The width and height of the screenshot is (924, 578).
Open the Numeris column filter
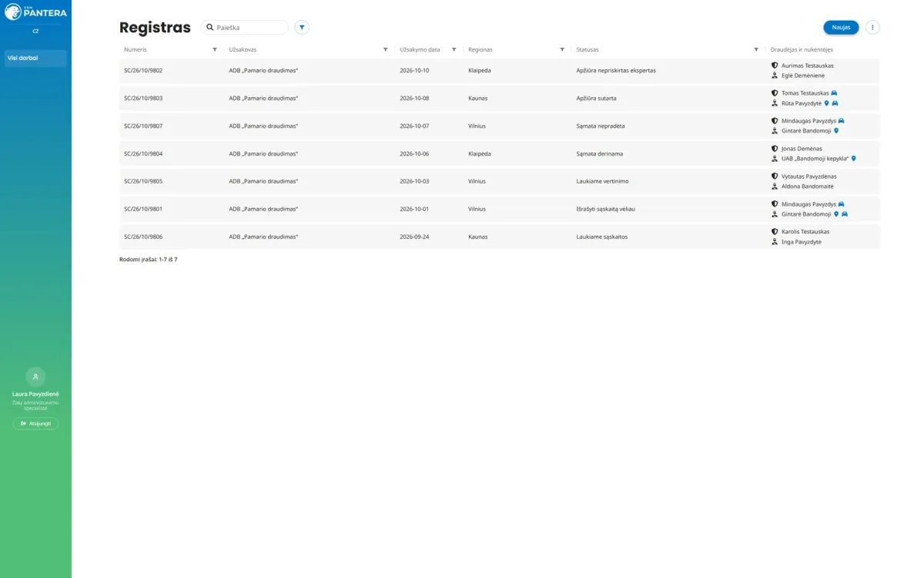click(x=215, y=50)
